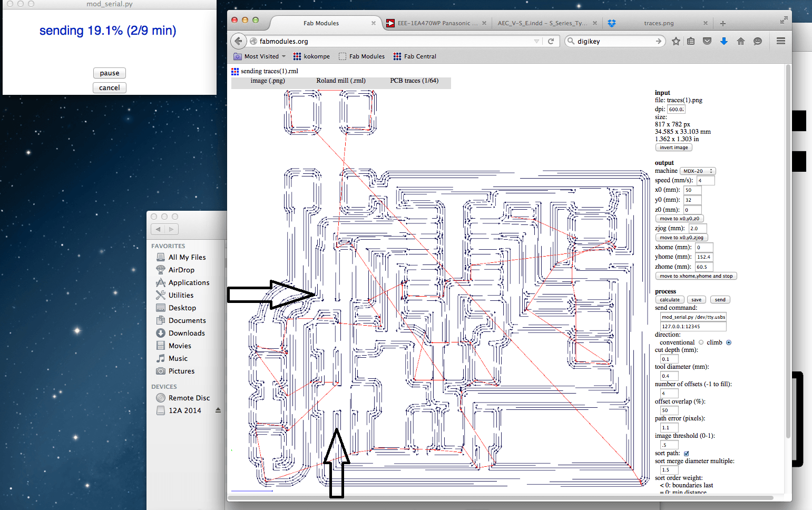Click the calculate button

670,300
